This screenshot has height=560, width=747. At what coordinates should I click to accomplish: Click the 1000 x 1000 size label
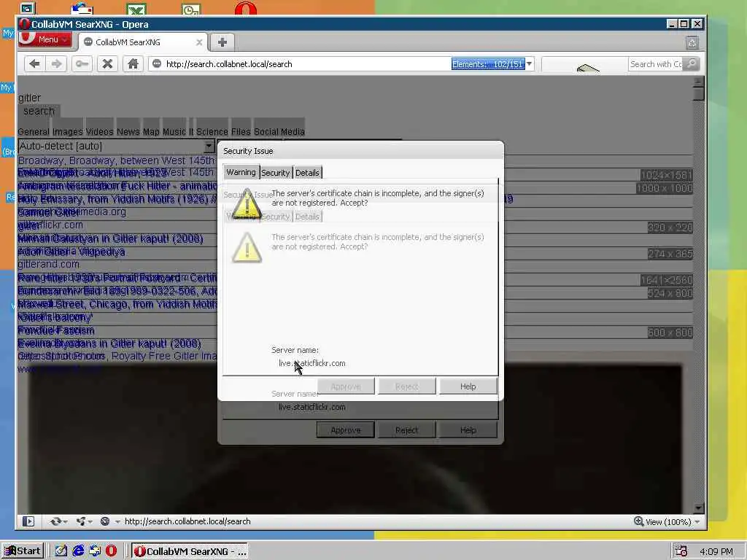tap(665, 188)
